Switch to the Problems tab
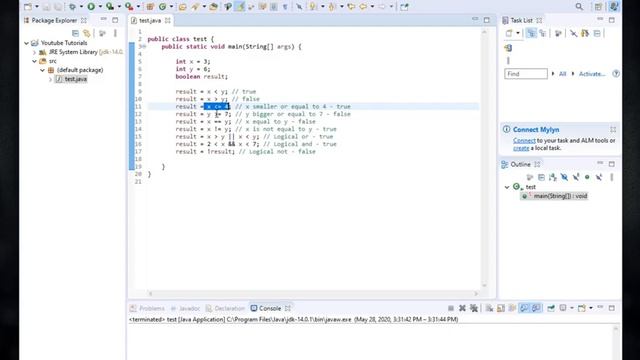 (147, 308)
